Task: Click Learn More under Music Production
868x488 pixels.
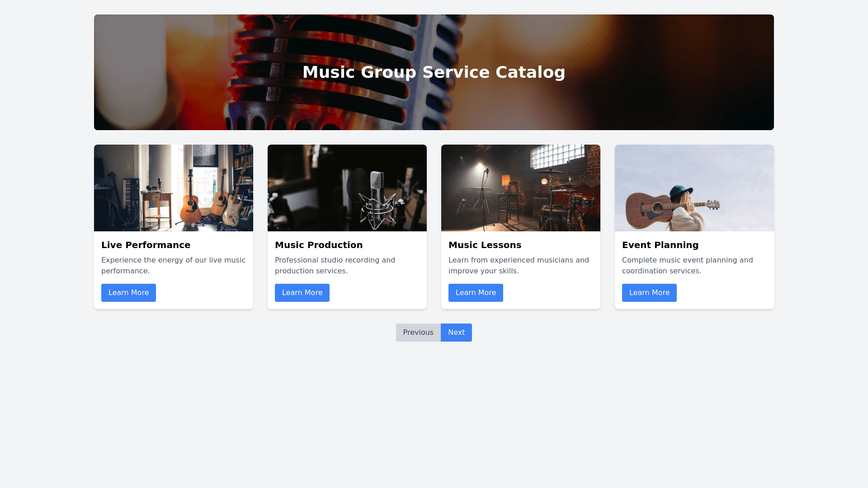Action: [302, 293]
